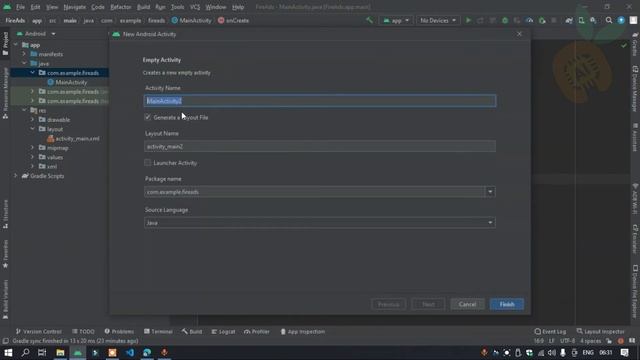The image size is (640, 360).
Task: Click the Debug app bug icon
Action: point(505,20)
